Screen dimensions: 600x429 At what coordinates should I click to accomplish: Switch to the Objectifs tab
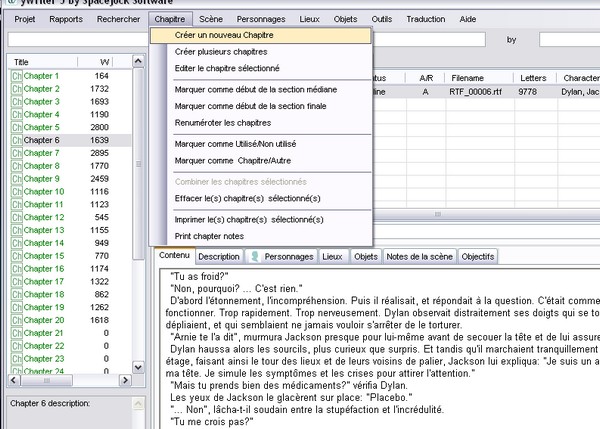(478, 257)
